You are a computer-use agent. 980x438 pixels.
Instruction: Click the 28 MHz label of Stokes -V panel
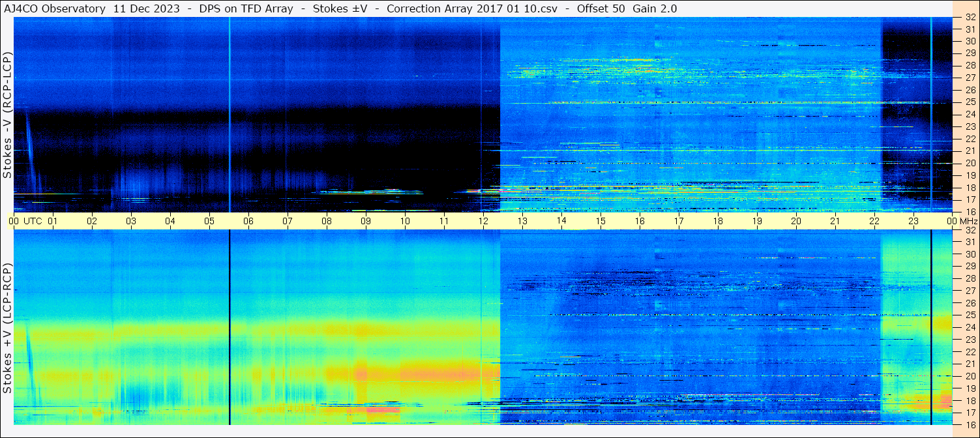point(970,65)
